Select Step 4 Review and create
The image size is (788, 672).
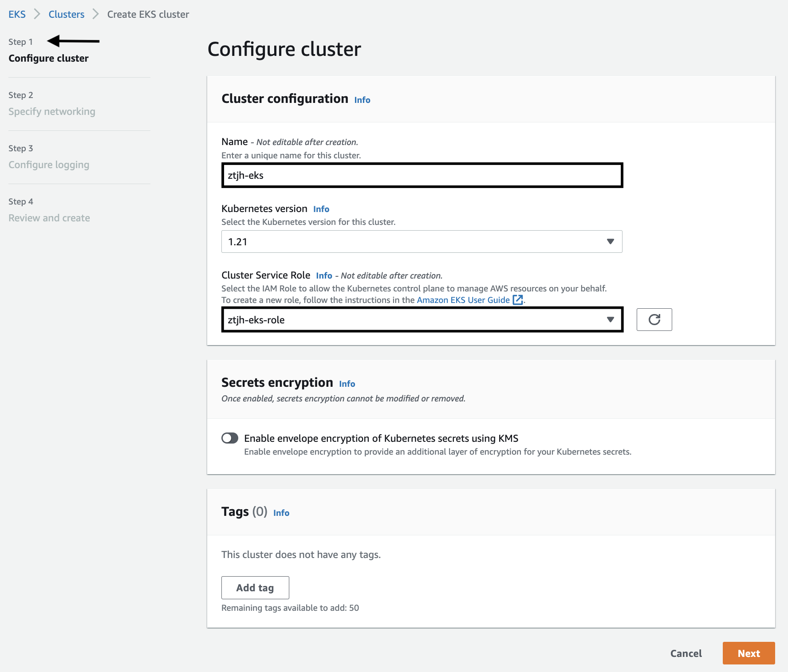tap(49, 218)
